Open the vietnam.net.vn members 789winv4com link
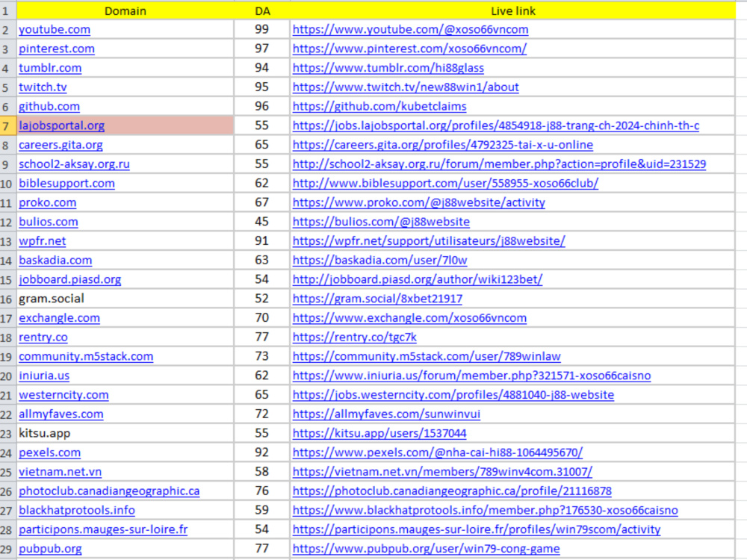Screen dimensions: 747x560 pyautogui.click(x=442, y=472)
